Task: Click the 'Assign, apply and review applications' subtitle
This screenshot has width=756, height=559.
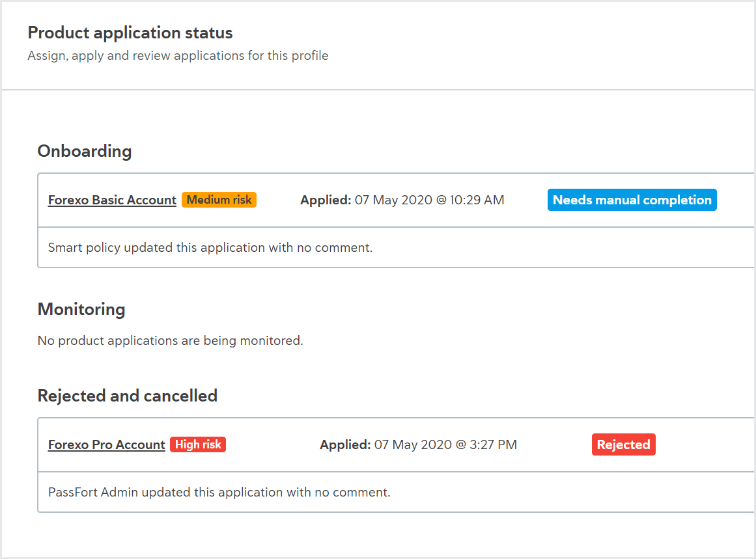Action: 178,56
